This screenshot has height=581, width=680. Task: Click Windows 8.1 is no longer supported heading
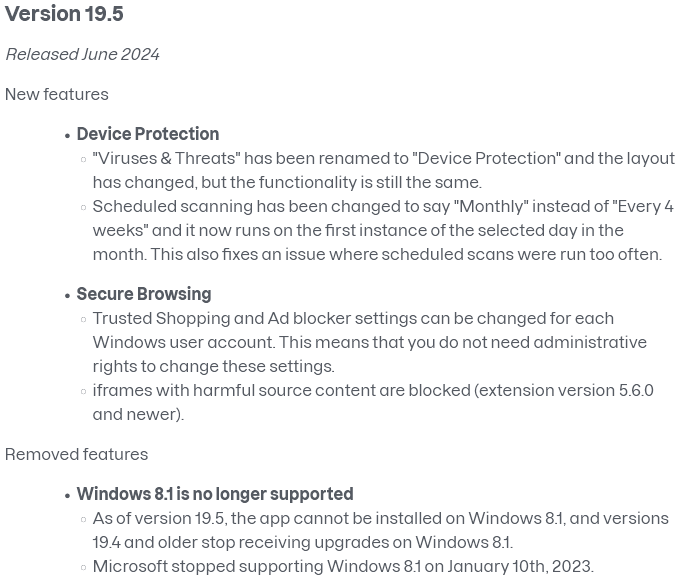[215, 494]
